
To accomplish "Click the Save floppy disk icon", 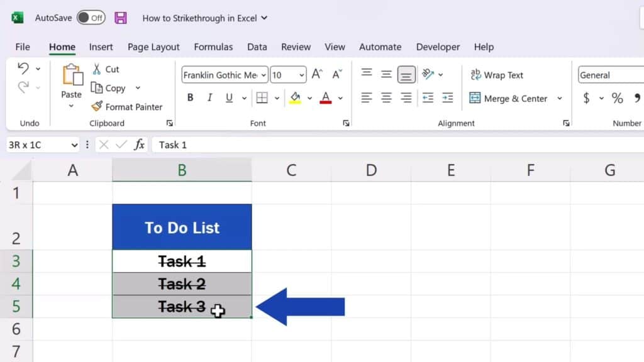I will (121, 18).
